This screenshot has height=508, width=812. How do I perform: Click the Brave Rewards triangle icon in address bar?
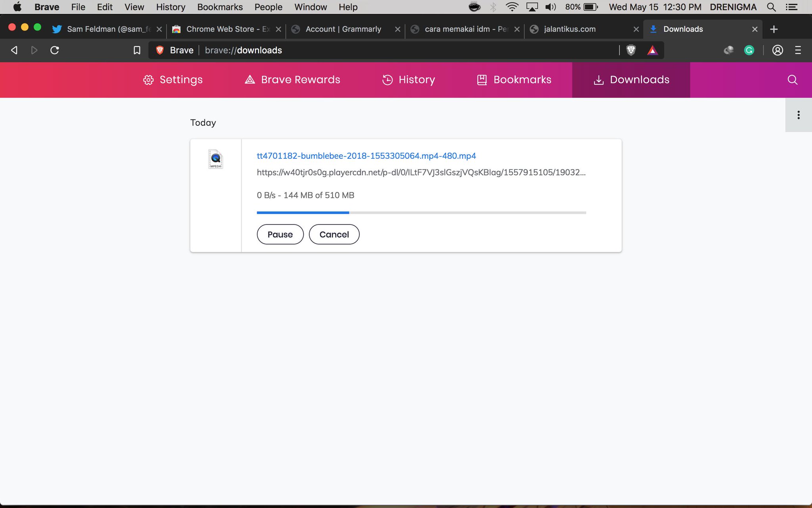point(652,50)
